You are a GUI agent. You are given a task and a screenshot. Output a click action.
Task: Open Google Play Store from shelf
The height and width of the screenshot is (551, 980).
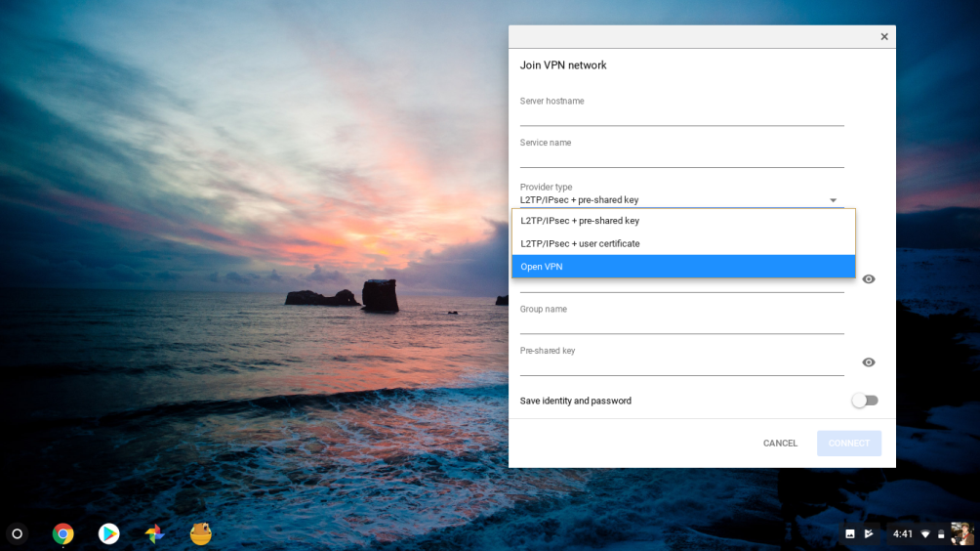(x=108, y=533)
